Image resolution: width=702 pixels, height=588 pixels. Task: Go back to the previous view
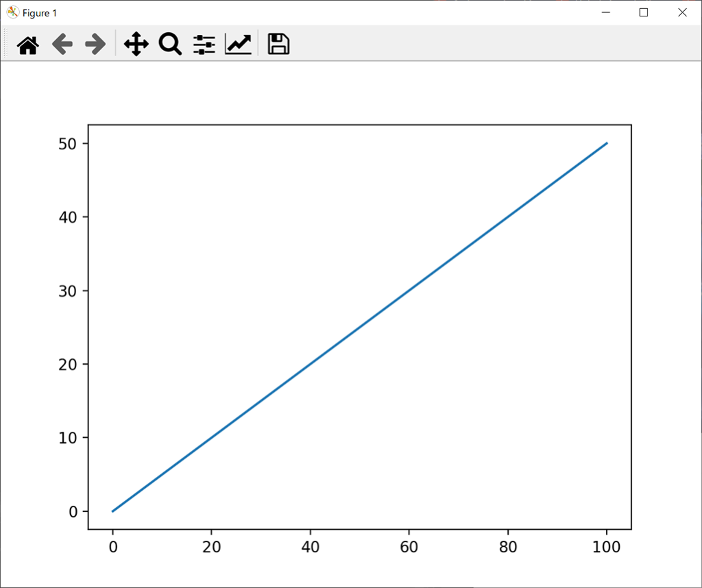62,45
